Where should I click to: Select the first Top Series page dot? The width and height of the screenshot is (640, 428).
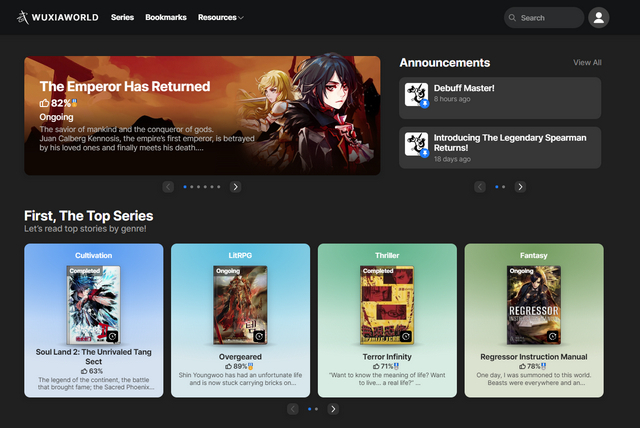point(309,409)
